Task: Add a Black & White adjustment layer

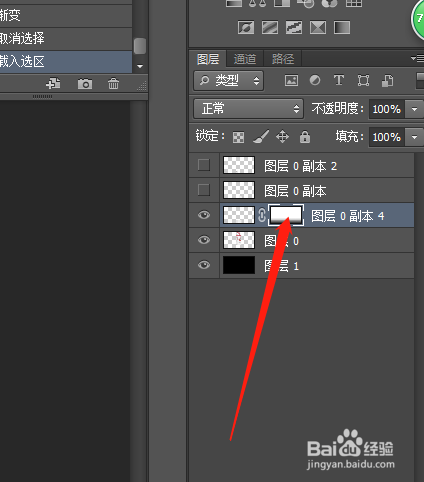Action: [x=282, y=3]
